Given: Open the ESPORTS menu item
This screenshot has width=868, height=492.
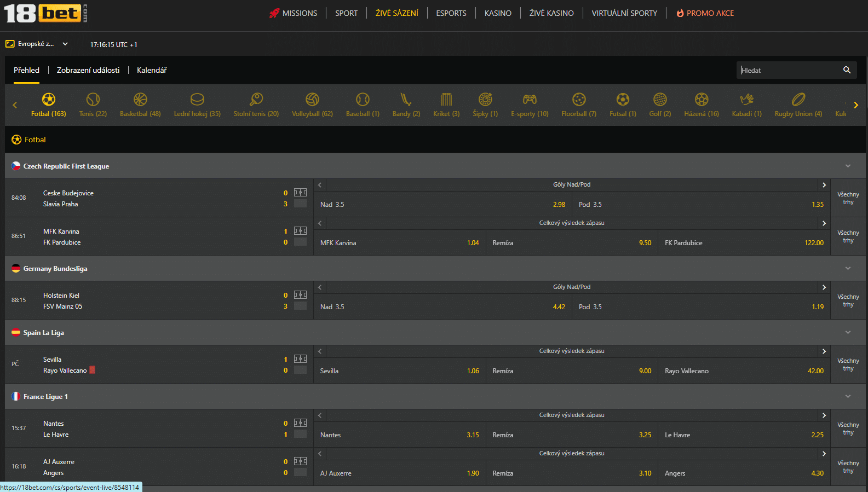Looking at the screenshot, I should [x=451, y=13].
